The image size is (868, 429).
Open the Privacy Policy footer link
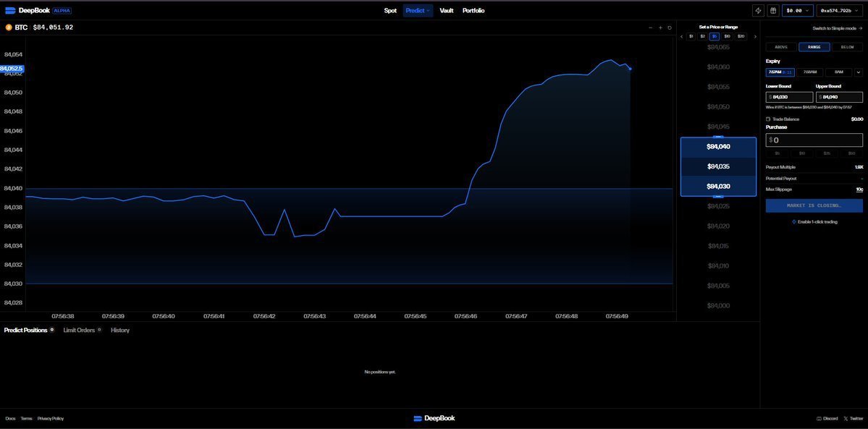click(x=51, y=418)
